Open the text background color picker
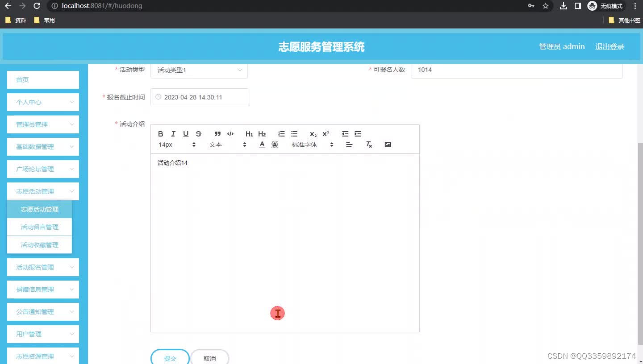This screenshot has width=643, height=364. [x=275, y=145]
